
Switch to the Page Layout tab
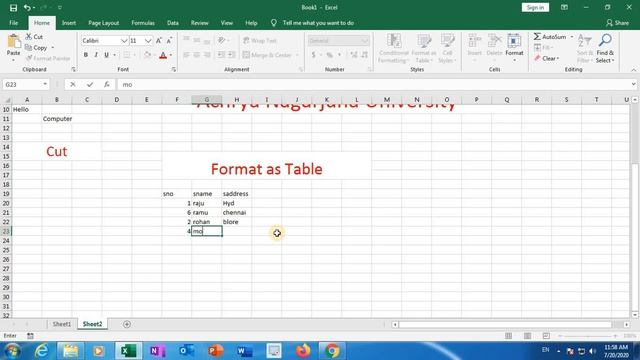click(x=103, y=23)
